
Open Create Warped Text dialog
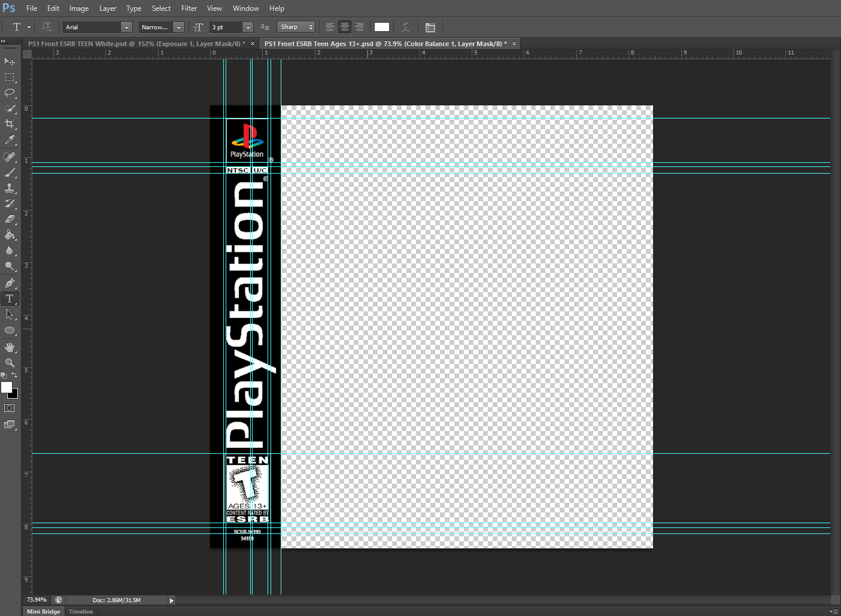click(x=405, y=27)
